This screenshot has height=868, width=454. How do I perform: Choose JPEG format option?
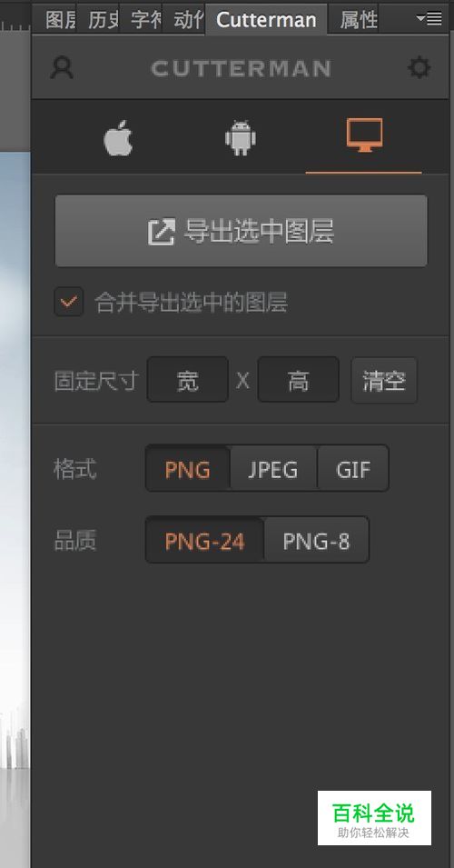273,468
